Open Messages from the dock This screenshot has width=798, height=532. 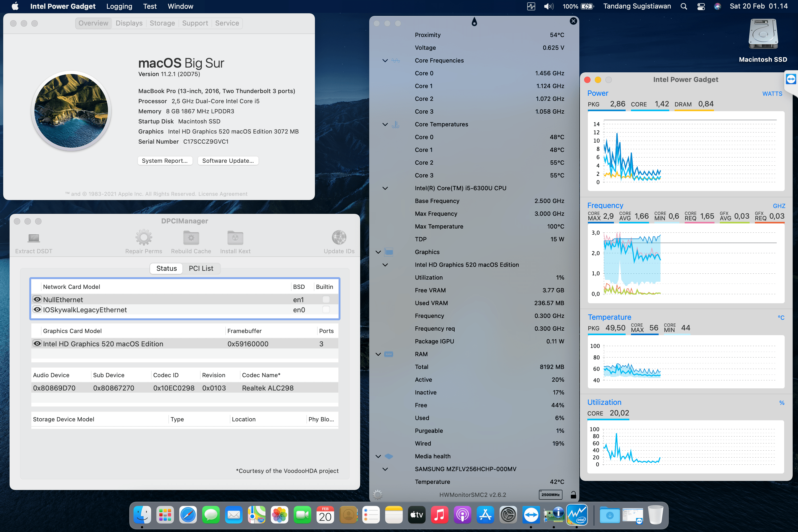pyautogui.click(x=211, y=515)
